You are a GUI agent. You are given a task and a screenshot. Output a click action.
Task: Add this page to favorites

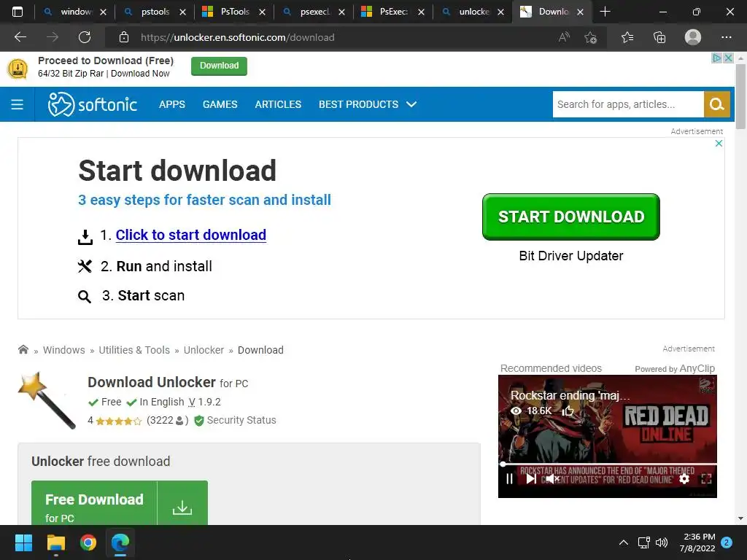[591, 37]
